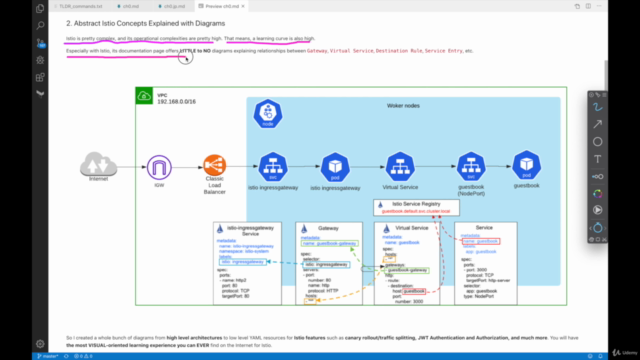Click the feedback icon in status bar
Viewport: 640px width, 360px height.
[x=590, y=356]
